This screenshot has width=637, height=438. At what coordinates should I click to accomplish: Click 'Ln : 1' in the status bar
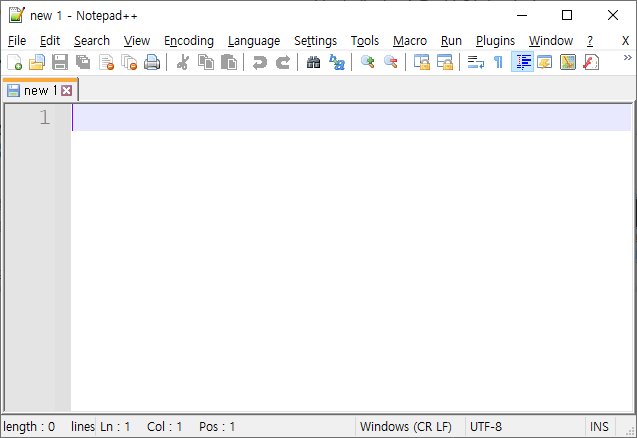pos(115,427)
